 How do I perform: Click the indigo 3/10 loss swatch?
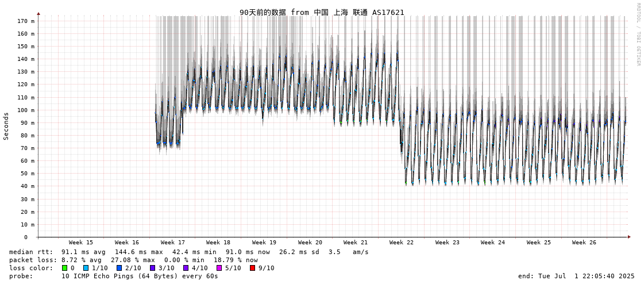[x=152, y=268]
